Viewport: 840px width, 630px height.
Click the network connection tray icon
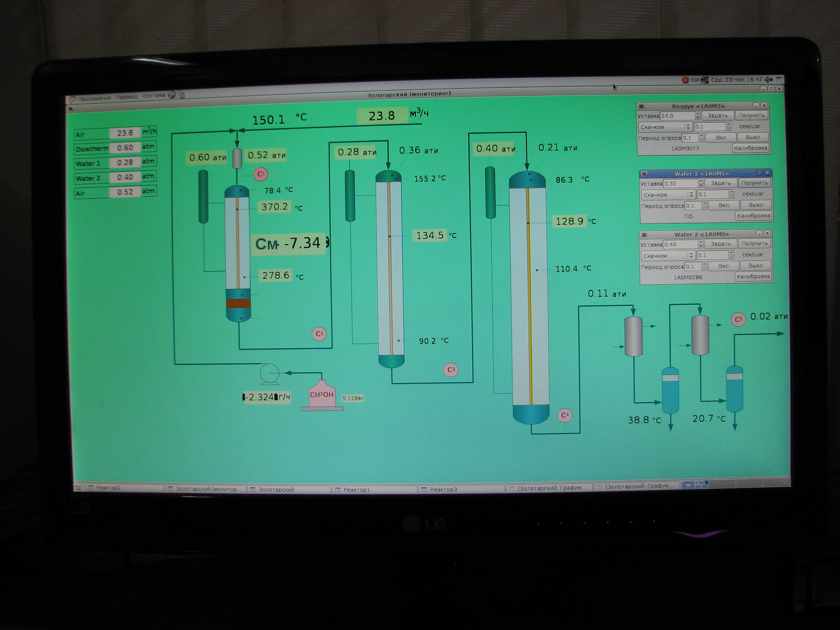click(x=705, y=80)
